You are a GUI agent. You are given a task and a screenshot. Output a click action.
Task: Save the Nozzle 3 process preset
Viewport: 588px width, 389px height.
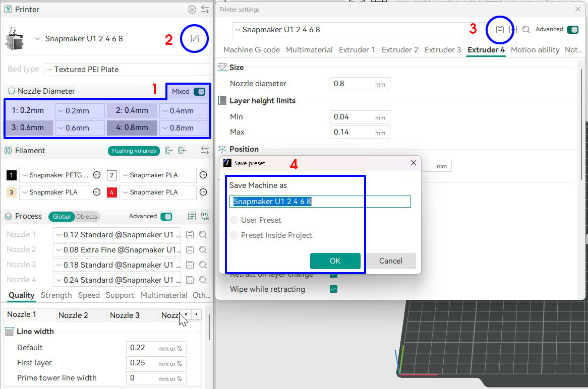[x=190, y=265]
